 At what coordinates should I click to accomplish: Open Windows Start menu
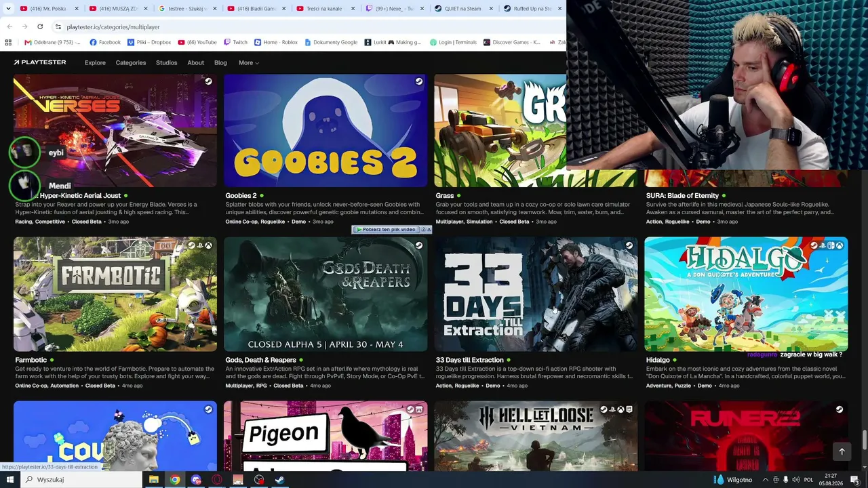point(9,480)
